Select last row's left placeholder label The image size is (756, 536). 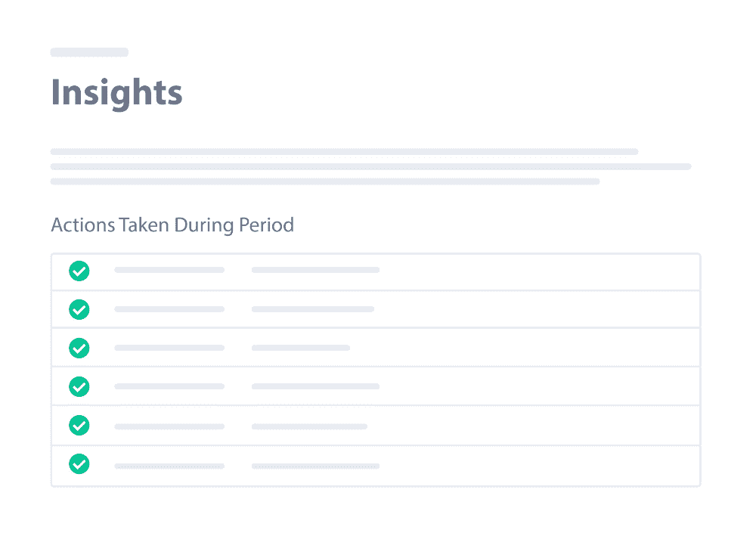point(169,466)
